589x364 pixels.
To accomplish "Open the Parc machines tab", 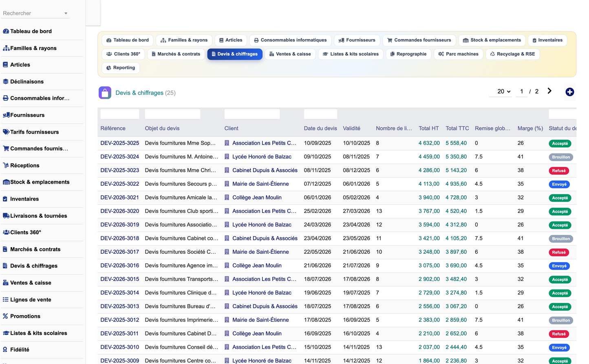I will (x=459, y=54).
